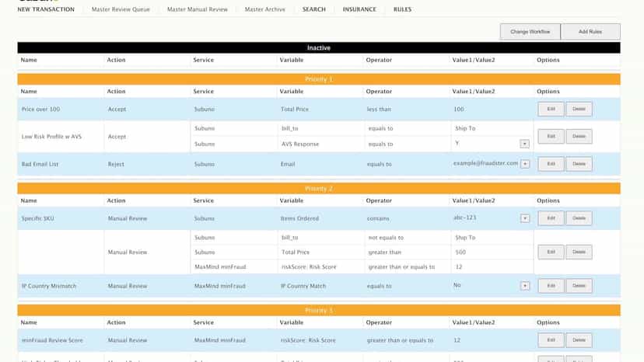Click the Total Price variable in Price over 100 row
The width and height of the screenshot is (644, 362).
pyautogui.click(x=295, y=110)
